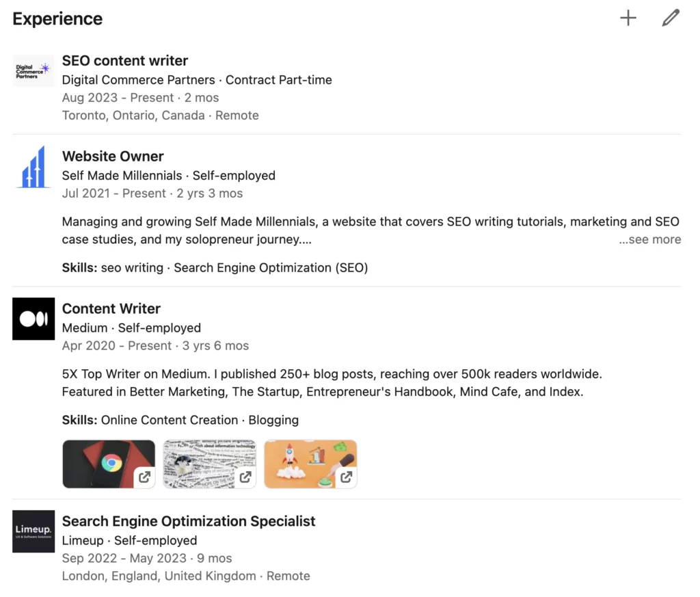Click the external link icon on the newsprint thumbnail
Image resolution: width=700 pixels, height=597 pixels.
pos(245,479)
